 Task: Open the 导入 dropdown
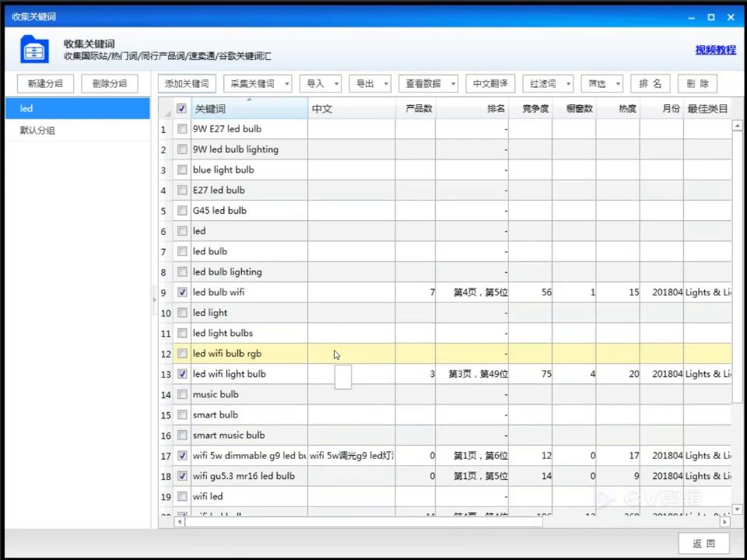[320, 84]
